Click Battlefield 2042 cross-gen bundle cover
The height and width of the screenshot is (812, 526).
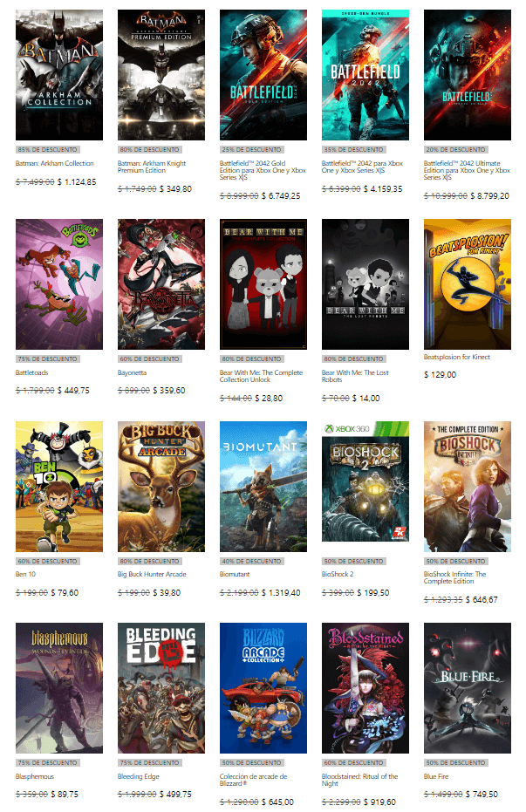[365, 75]
